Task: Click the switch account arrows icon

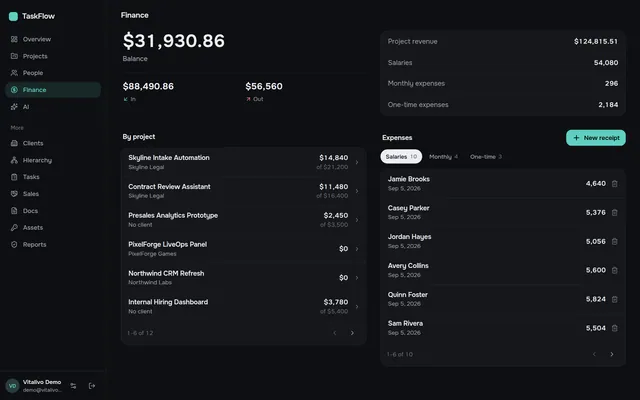Action: point(73,386)
